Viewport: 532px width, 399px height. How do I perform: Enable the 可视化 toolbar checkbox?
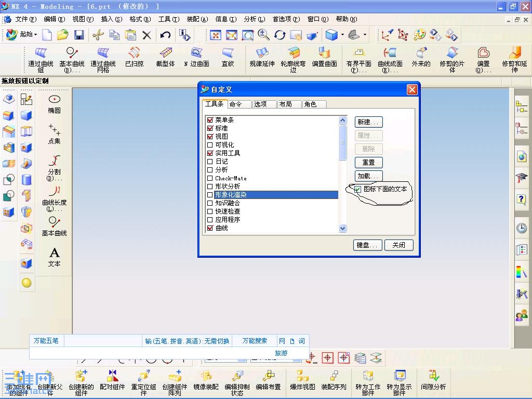coord(210,145)
